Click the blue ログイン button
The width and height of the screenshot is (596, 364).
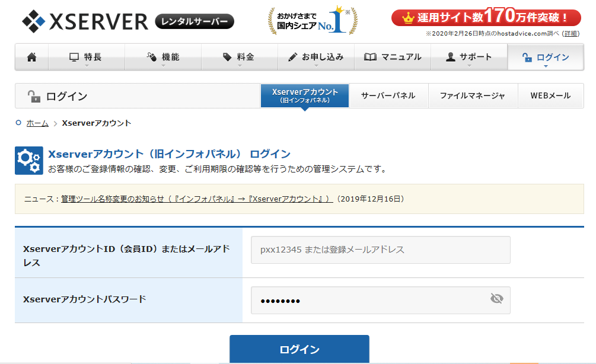click(x=299, y=349)
